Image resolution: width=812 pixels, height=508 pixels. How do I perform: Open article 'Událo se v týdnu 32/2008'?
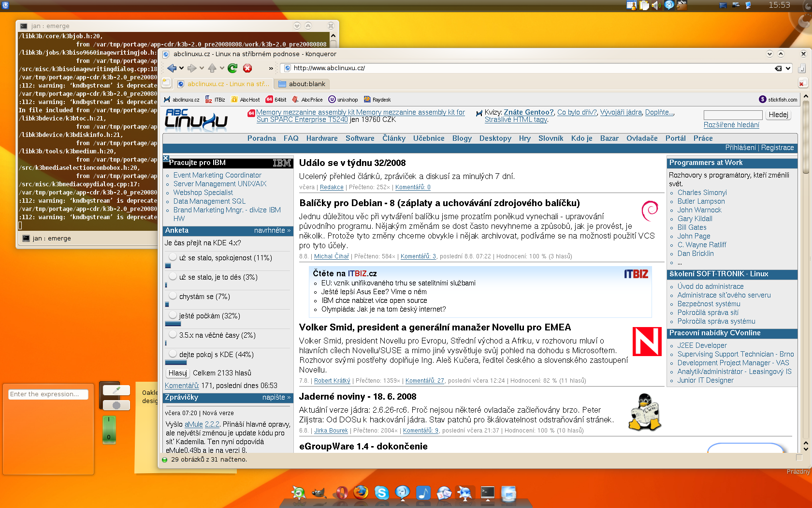(x=352, y=163)
